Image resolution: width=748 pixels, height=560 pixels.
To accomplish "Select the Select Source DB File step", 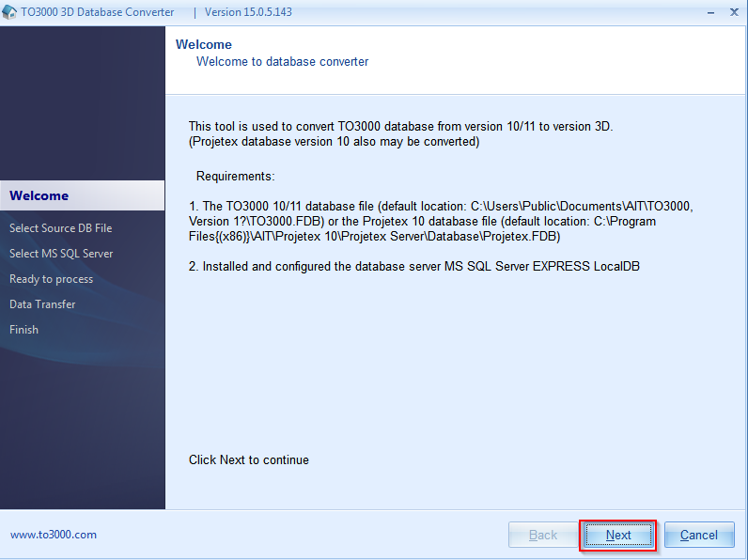I will pos(60,228).
